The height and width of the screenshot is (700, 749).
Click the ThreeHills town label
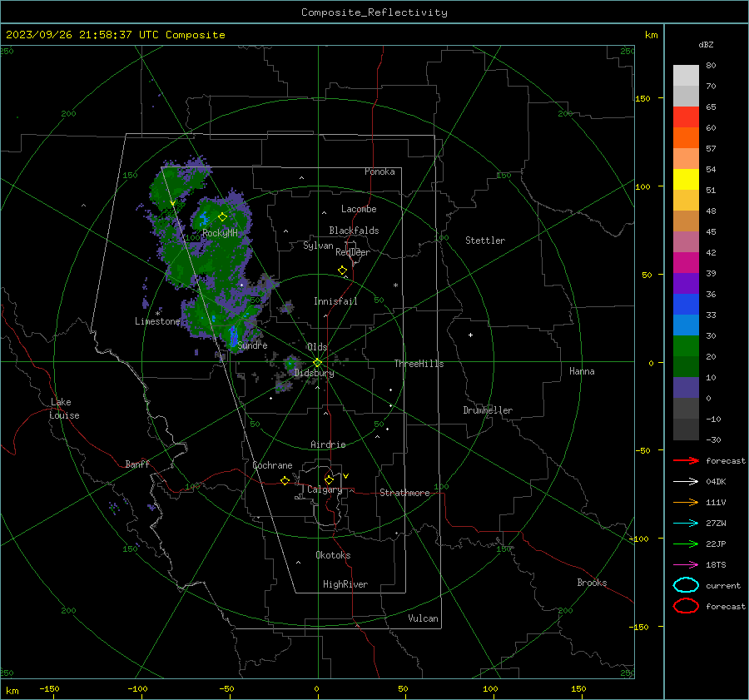(x=419, y=364)
